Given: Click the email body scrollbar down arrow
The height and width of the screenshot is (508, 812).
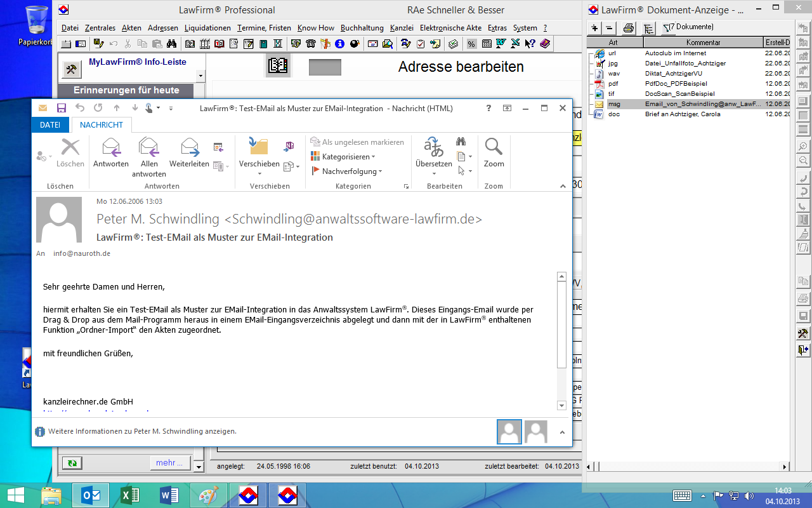Looking at the screenshot, I should click(x=561, y=406).
